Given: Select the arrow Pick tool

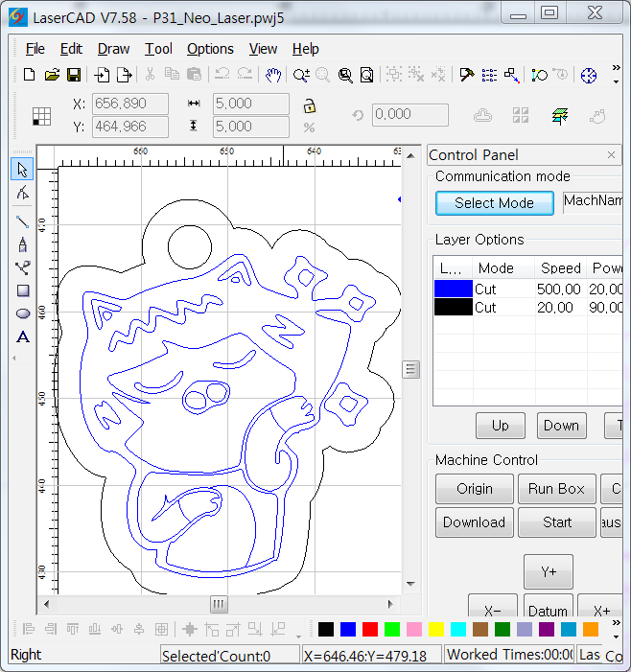Looking at the screenshot, I should (23, 170).
